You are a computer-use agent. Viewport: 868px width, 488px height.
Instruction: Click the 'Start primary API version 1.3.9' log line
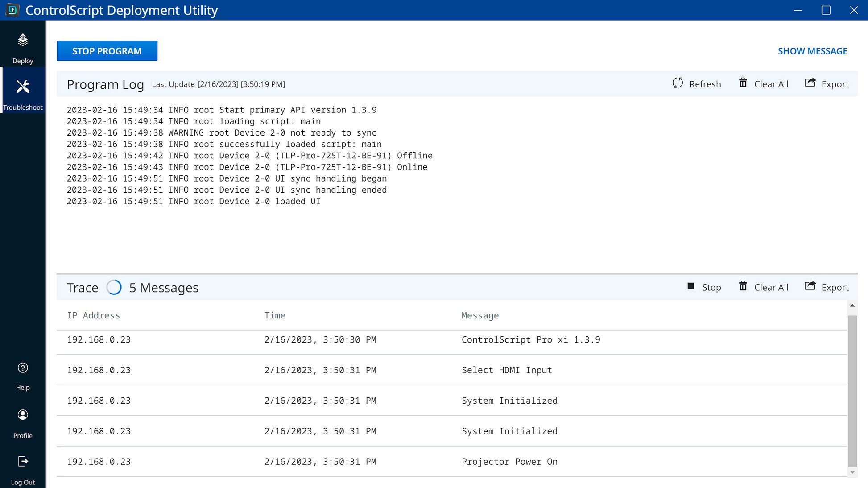(x=222, y=110)
